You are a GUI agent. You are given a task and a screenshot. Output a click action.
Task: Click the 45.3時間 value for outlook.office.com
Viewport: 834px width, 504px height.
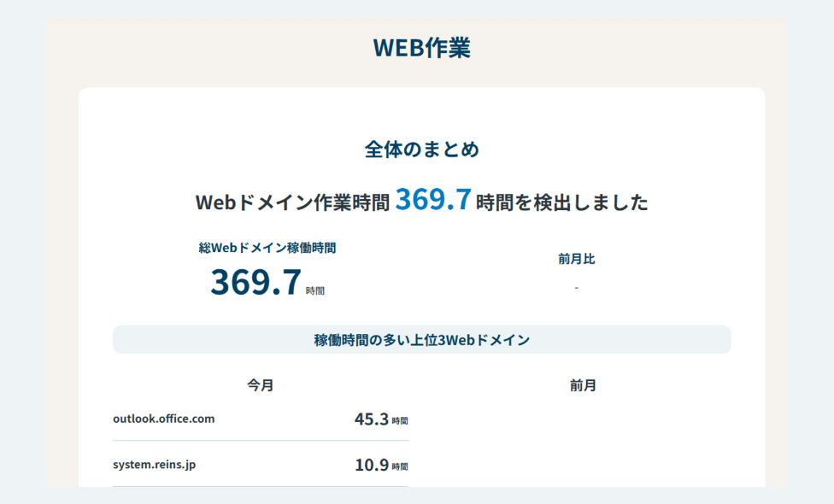[382, 419]
